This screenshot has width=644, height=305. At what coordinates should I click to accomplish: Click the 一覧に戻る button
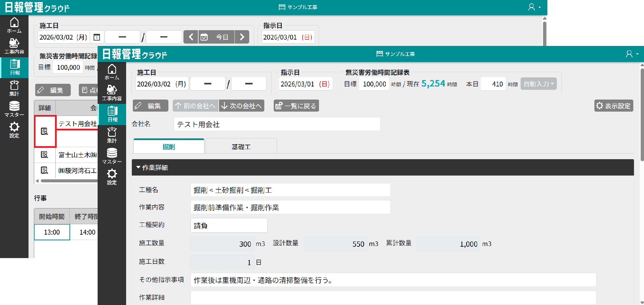(296, 106)
